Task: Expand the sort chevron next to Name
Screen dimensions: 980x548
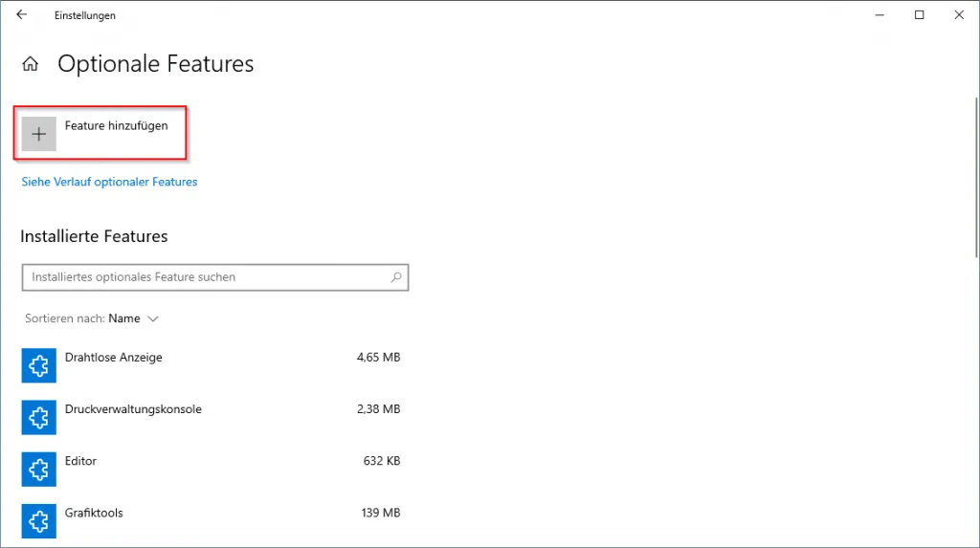Action: 153,318
